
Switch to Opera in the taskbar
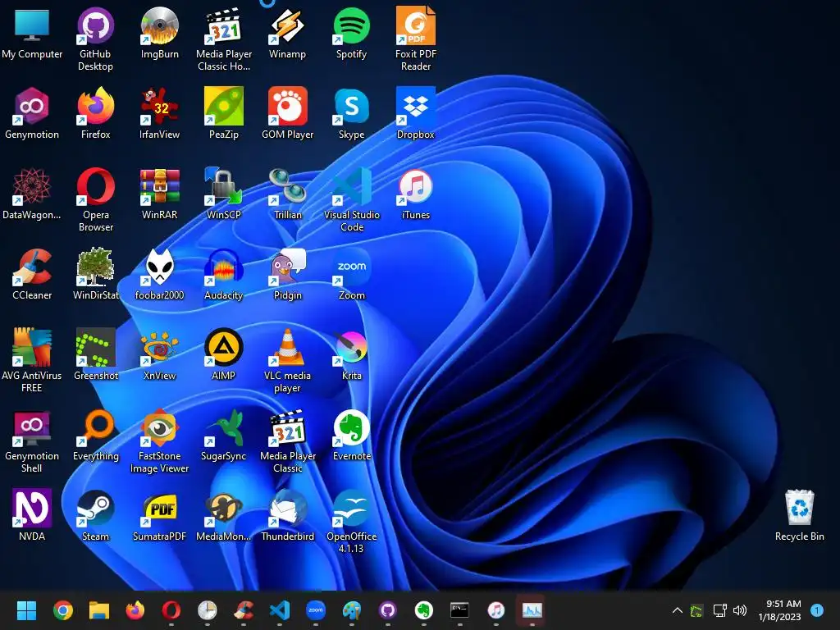tap(171, 609)
